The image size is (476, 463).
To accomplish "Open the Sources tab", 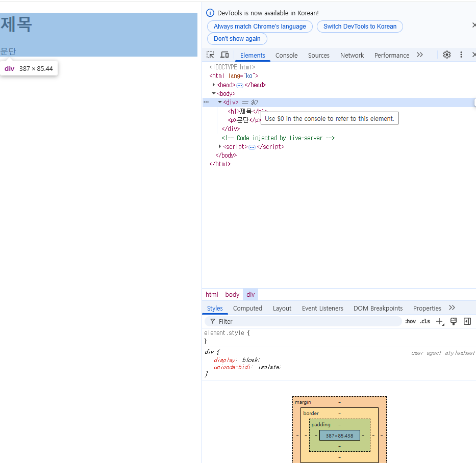I will pos(318,55).
